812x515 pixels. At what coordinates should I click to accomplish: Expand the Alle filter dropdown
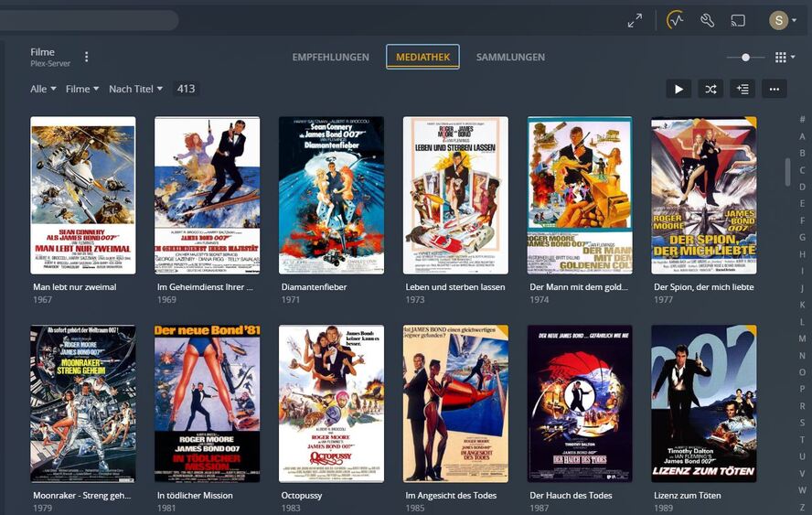(x=43, y=89)
